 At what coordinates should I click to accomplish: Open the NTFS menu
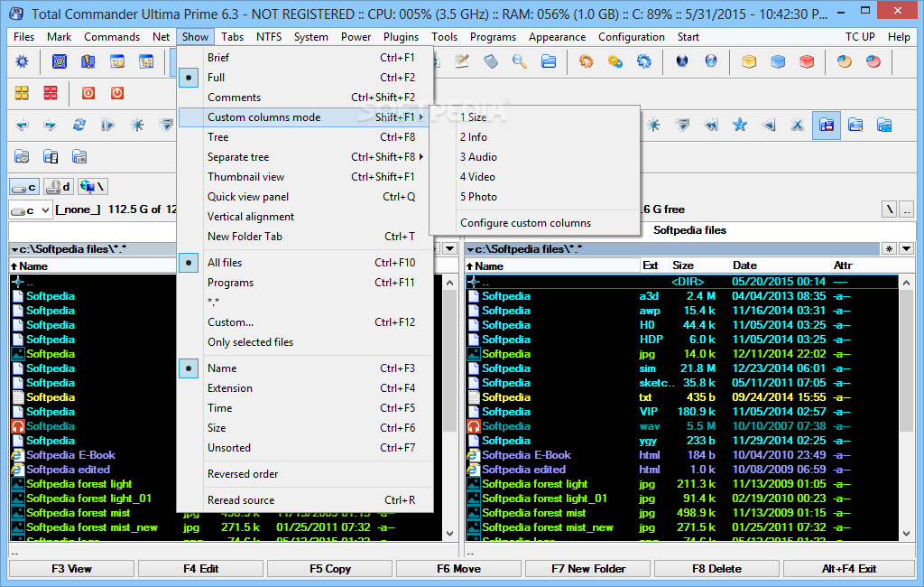coord(269,37)
